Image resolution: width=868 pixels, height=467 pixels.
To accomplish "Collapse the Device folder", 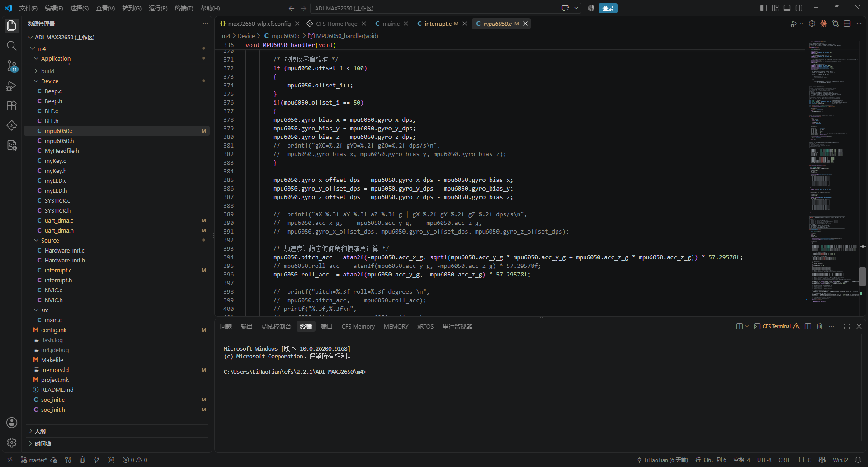I will (x=50, y=81).
